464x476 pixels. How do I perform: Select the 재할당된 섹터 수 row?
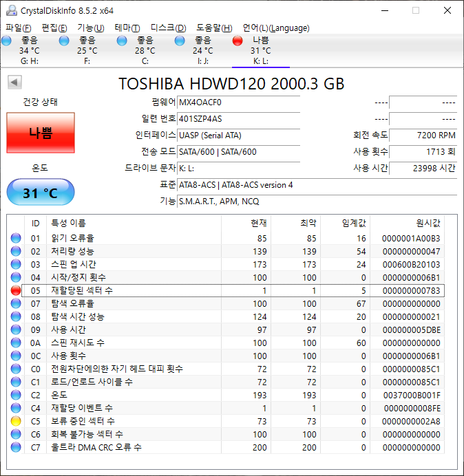pyautogui.click(x=233, y=290)
